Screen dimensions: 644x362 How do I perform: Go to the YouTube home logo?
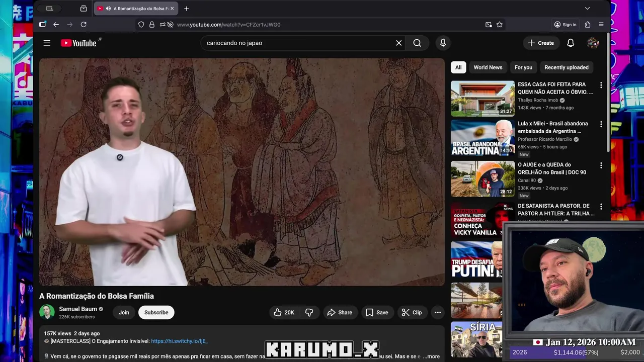78,43
